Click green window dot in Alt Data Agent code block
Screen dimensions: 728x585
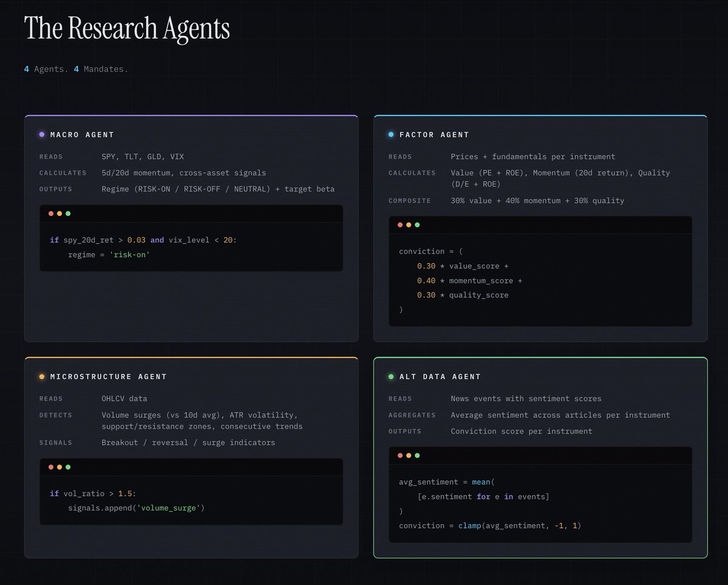click(417, 456)
